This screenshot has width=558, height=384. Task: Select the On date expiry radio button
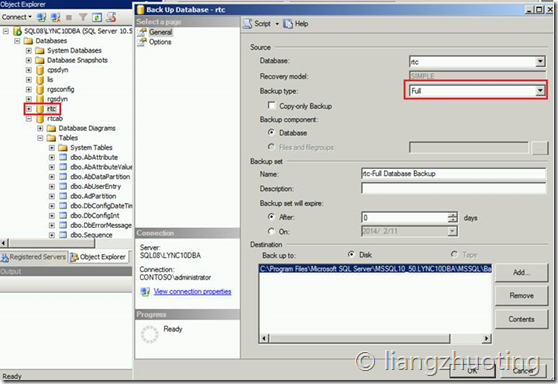coord(271,231)
